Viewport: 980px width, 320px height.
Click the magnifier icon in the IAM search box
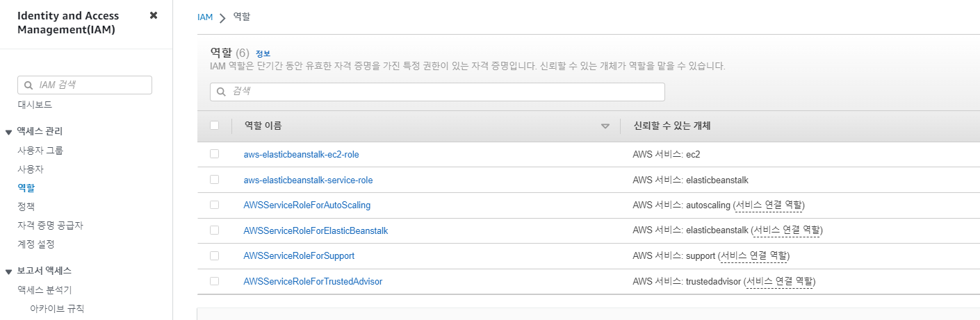28,85
